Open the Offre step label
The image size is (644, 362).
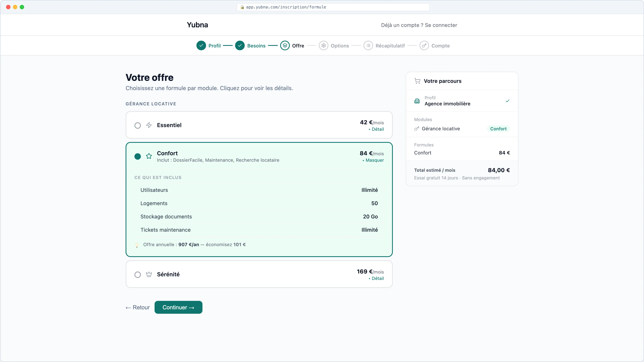298,46
